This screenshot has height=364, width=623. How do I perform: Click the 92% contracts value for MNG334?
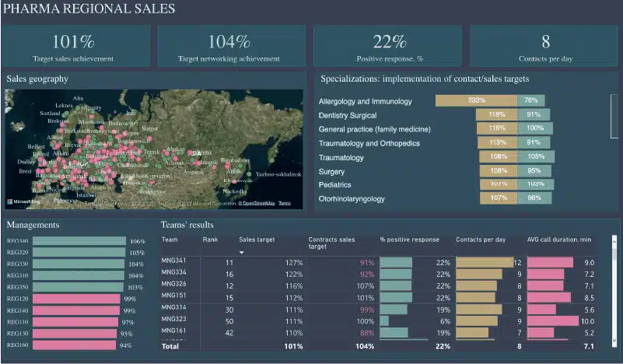click(x=367, y=275)
